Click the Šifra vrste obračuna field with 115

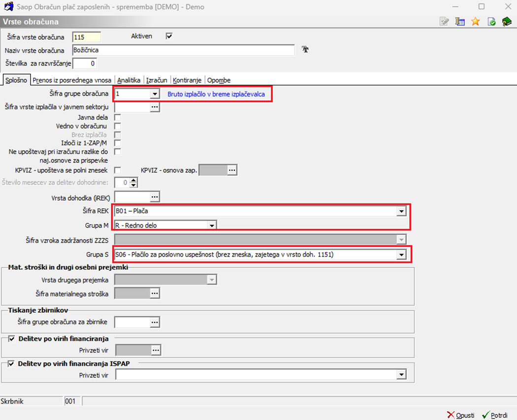click(x=86, y=37)
